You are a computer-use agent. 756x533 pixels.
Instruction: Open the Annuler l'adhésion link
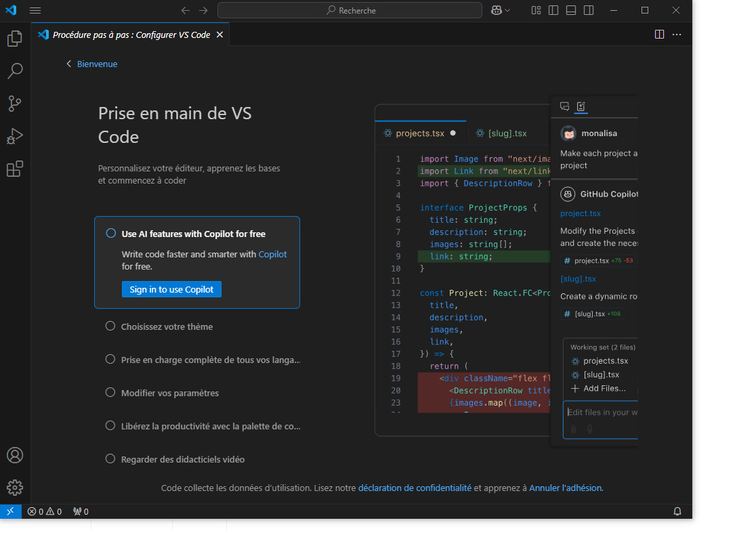[x=566, y=488]
